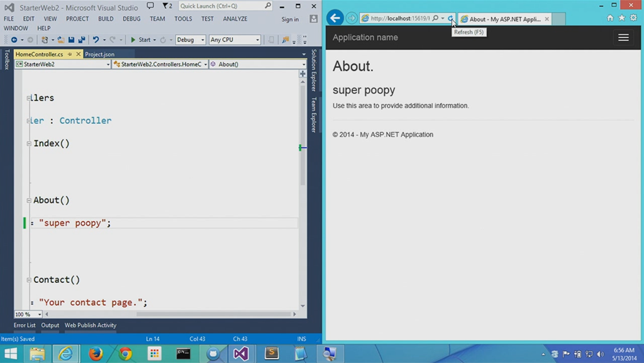The width and height of the screenshot is (644, 363).
Task: Click the browser Home icon
Action: (610, 18)
